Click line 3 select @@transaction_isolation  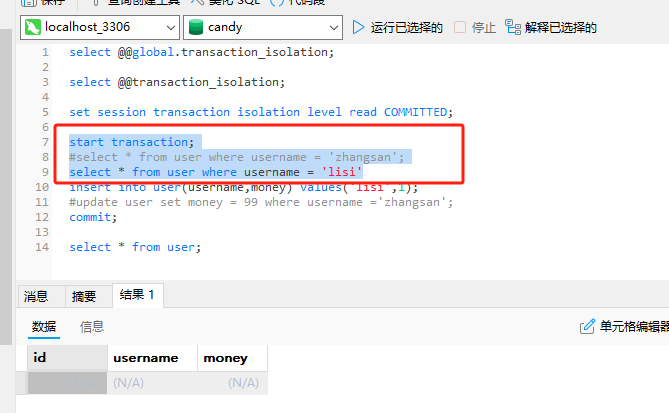[177, 82]
